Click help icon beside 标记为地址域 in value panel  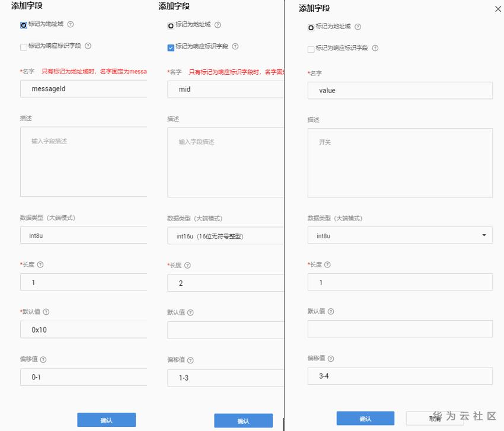(358, 27)
